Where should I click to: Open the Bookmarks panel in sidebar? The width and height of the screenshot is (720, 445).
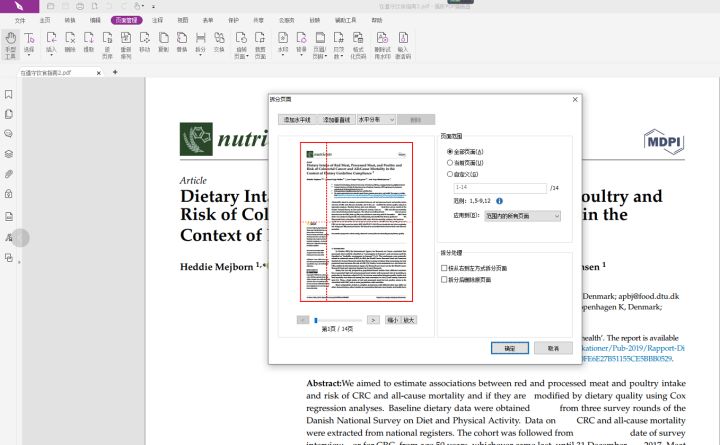(x=9, y=95)
